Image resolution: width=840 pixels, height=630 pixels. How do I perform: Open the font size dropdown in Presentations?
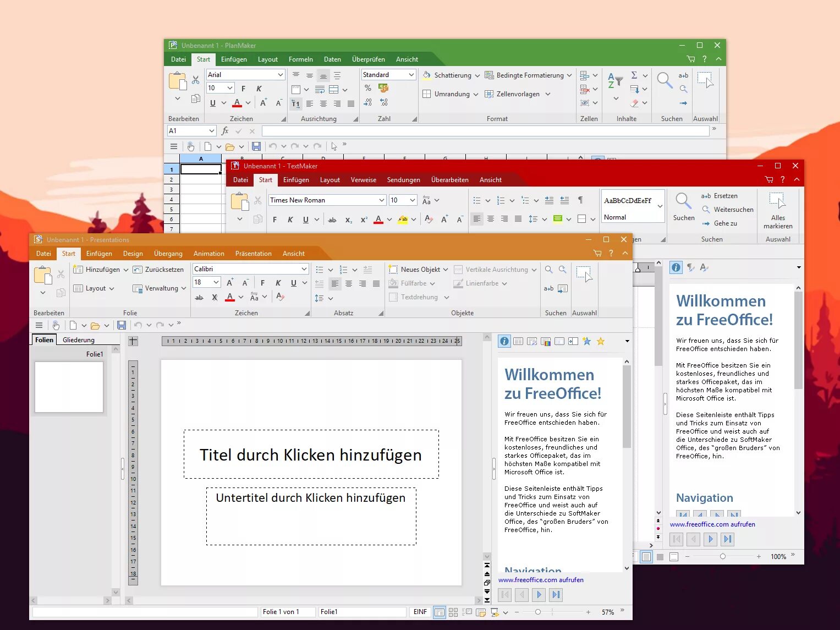click(x=215, y=281)
